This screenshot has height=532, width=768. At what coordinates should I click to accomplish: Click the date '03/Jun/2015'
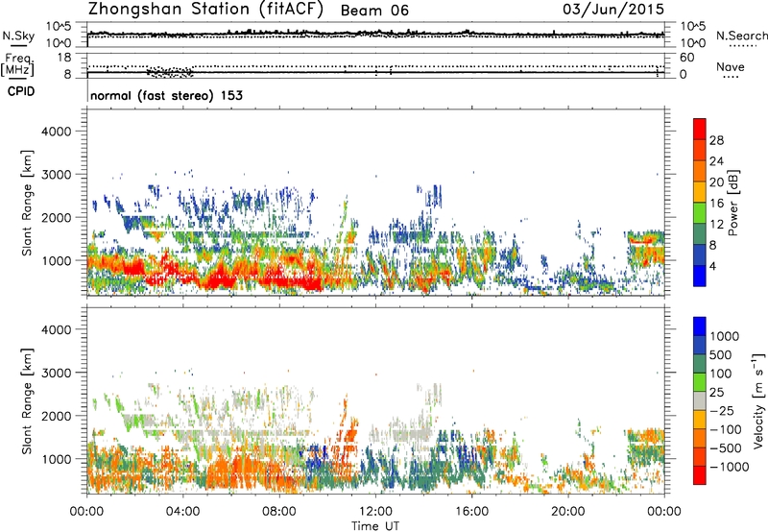pyautogui.click(x=613, y=10)
